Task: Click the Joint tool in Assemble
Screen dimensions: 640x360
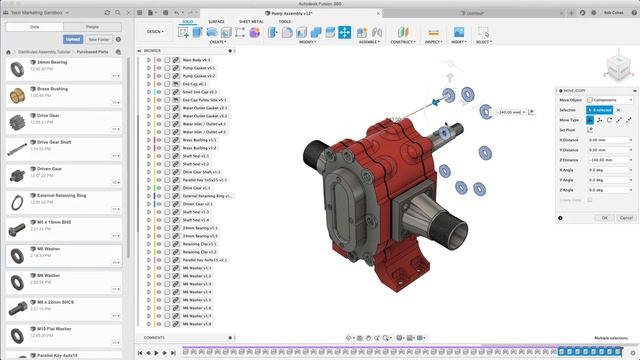Action: [x=377, y=32]
